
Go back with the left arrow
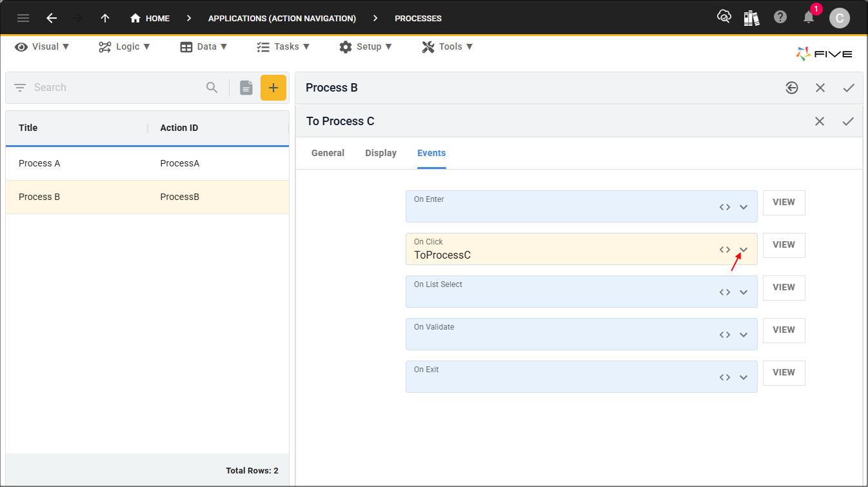coord(52,18)
